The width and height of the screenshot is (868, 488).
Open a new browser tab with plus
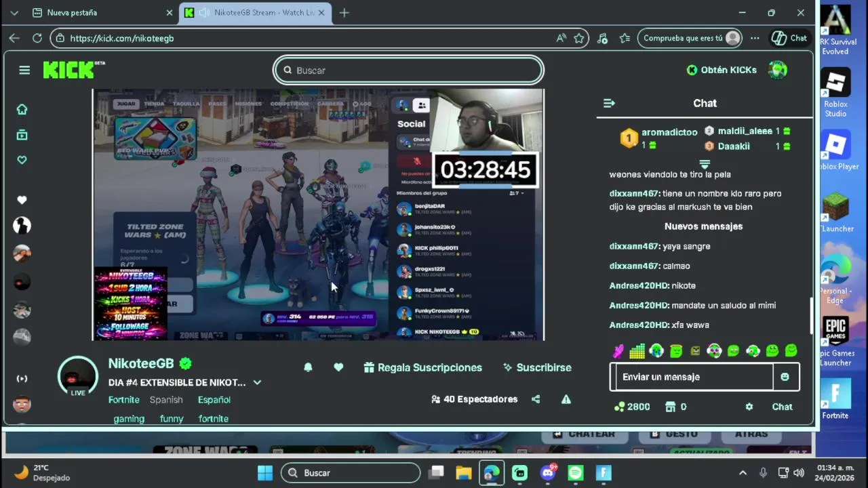[344, 12]
